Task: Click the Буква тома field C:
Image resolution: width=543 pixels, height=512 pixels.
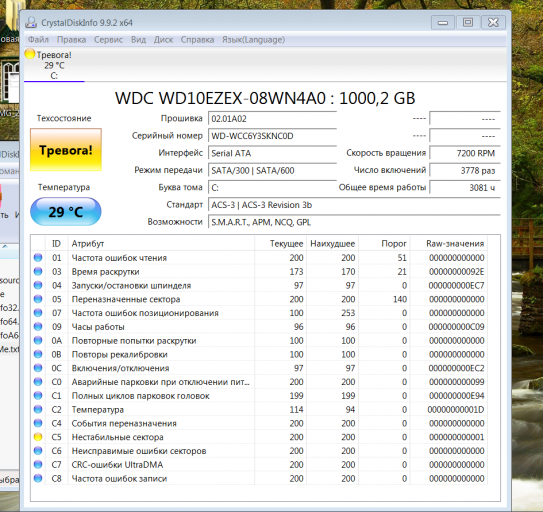Action: pos(272,188)
